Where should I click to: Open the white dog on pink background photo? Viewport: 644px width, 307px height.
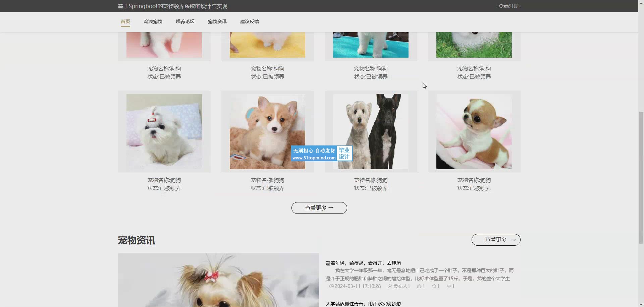164,45
